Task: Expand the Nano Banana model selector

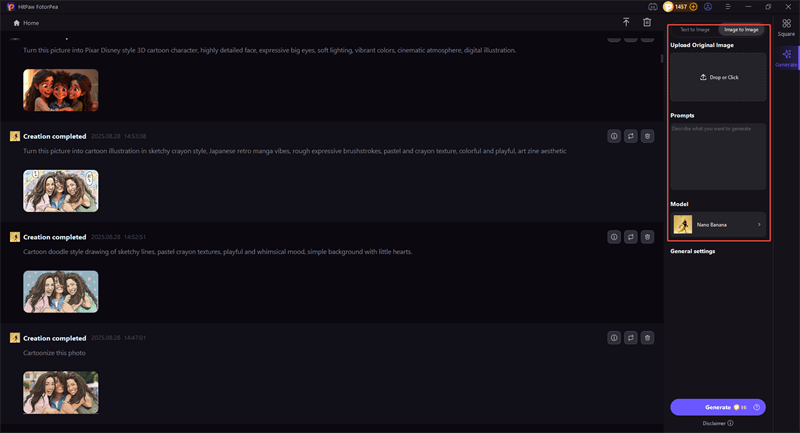Action: pos(718,225)
